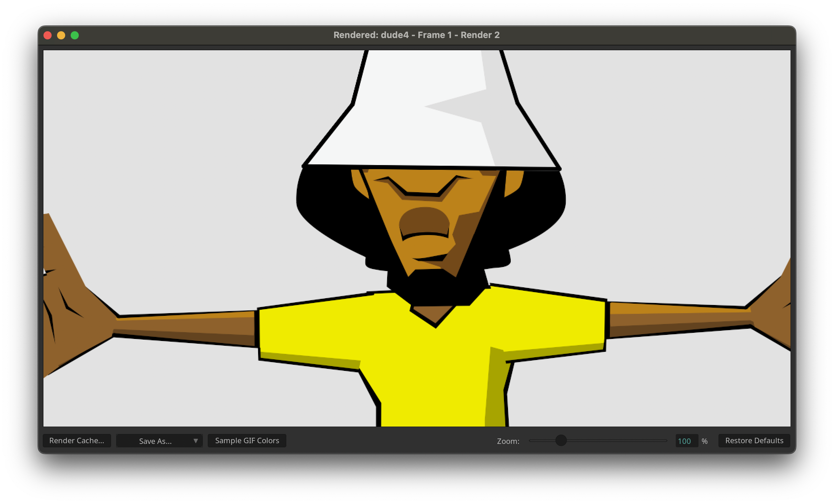Close the Rendered window with red button
Viewport: 834px width, 504px height.
pyautogui.click(x=48, y=35)
